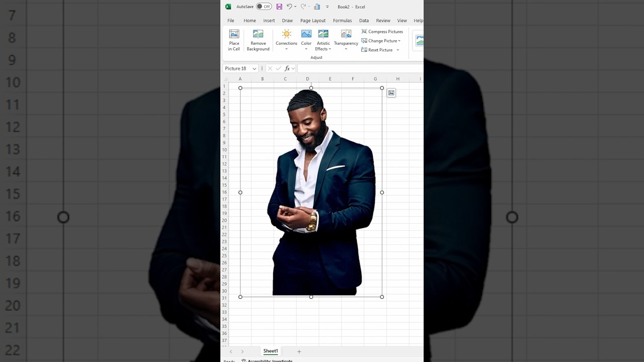
Task: Open Artistic Effects gallery
Action: 324,40
